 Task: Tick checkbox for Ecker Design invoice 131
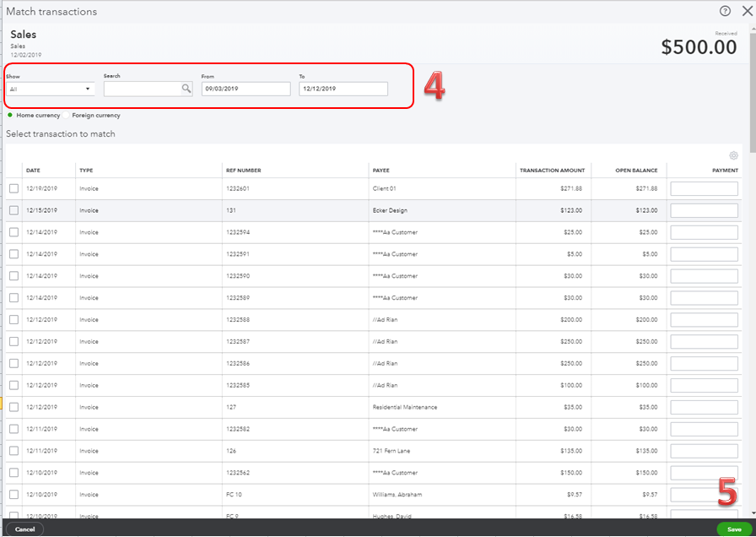pyautogui.click(x=14, y=210)
